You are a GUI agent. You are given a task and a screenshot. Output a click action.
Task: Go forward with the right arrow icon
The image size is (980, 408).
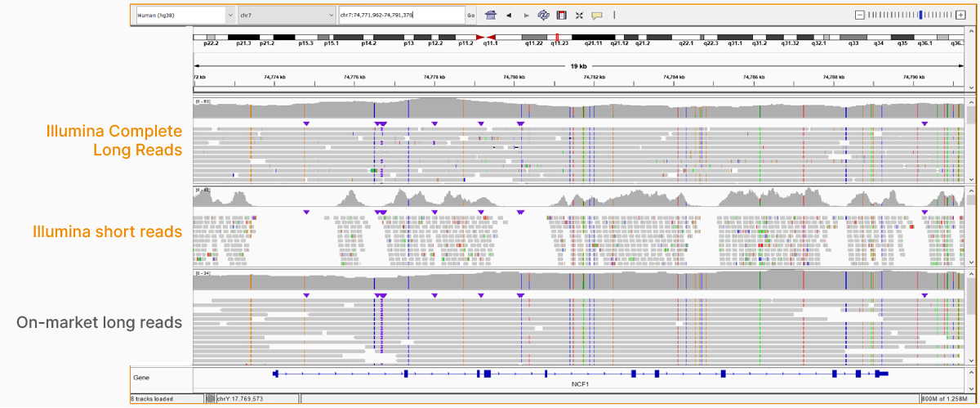[x=526, y=15]
